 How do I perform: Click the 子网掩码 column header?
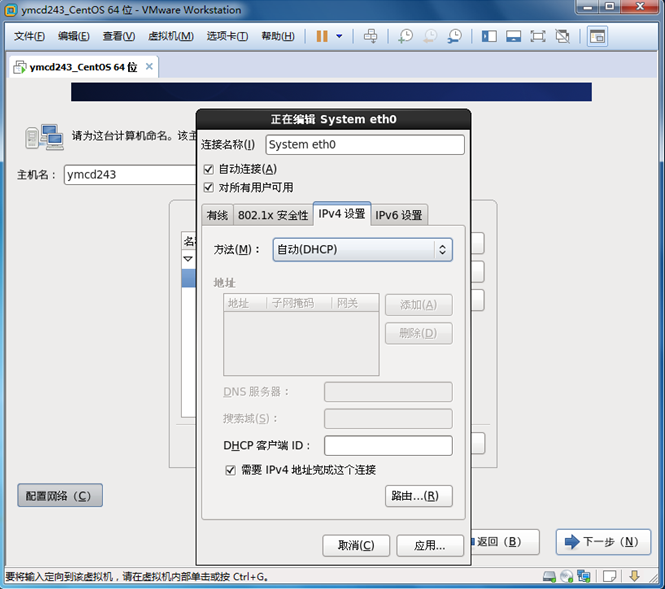[x=299, y=303]
